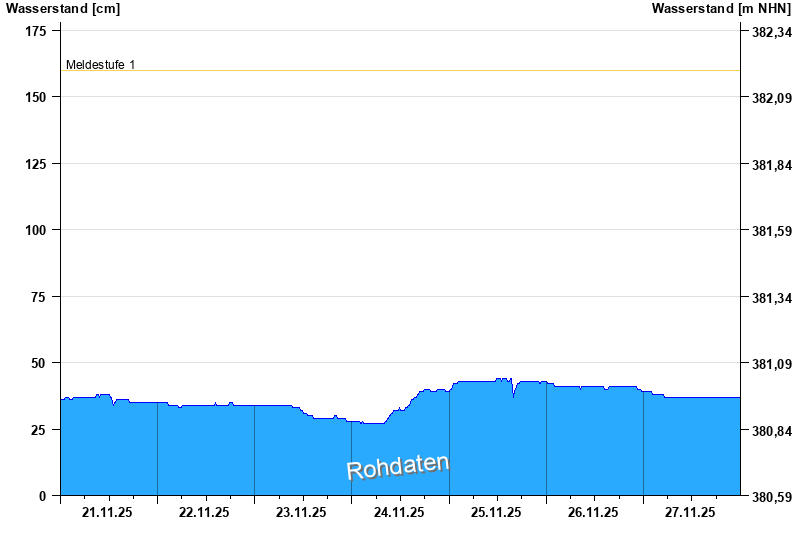The height and width of the screenshot is (550, 800).
Task: Click the right axis value 382,09
Action: pos(772,98)
